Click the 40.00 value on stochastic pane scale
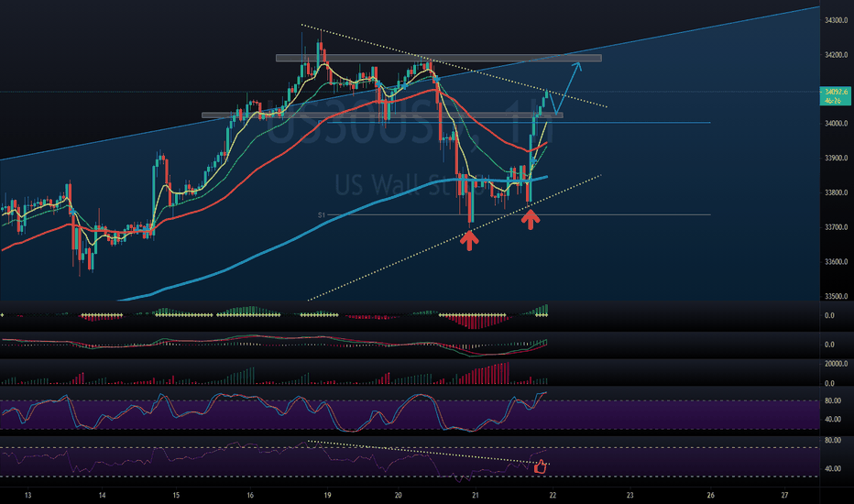Viewport: 854px width, 504px height. [x=833, y=420]
